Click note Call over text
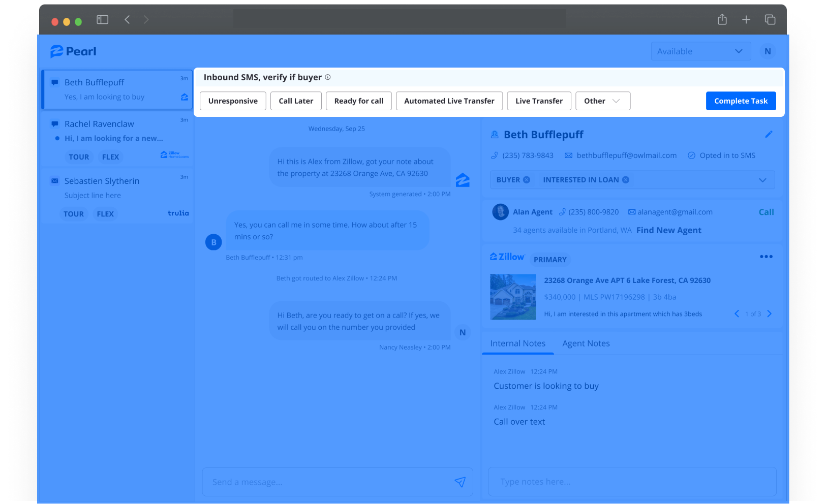The width and height of the screenshot is (826, 504). [519, 422]
